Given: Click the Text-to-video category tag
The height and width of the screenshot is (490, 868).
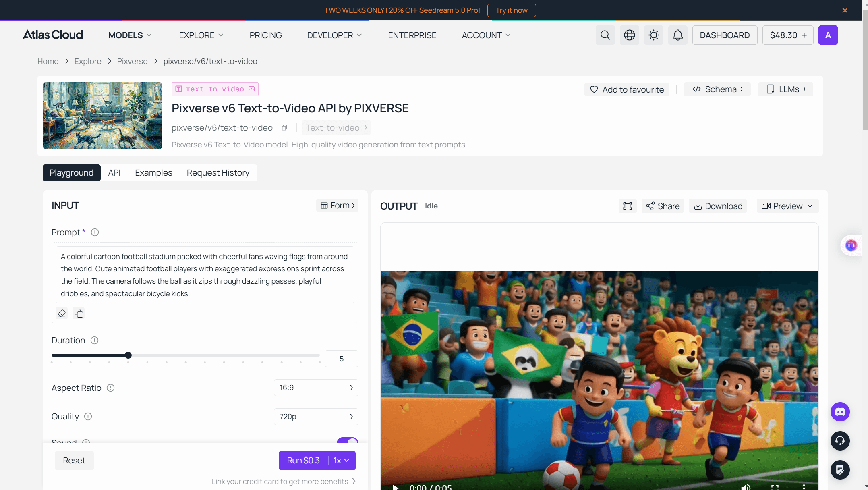Looking at the screenshot, I should (336, 128).
